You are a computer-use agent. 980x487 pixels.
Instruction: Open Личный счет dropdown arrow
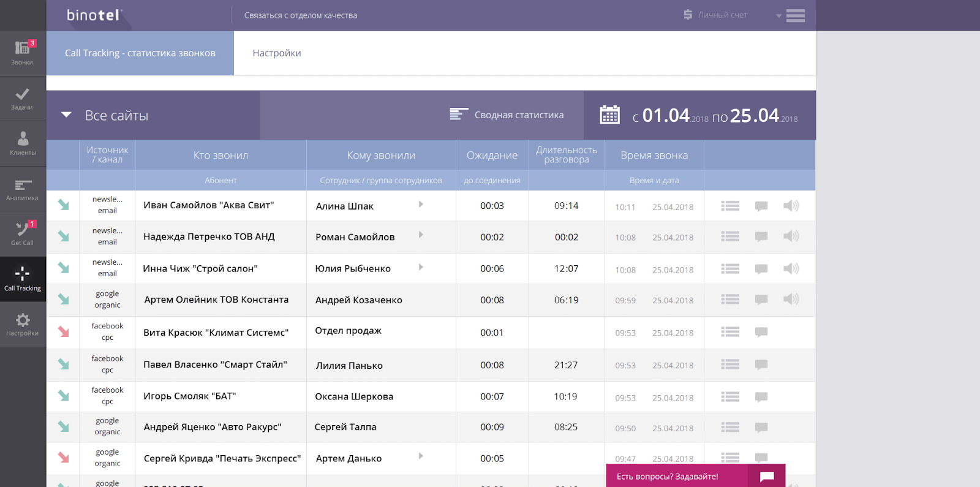point(778,16)
